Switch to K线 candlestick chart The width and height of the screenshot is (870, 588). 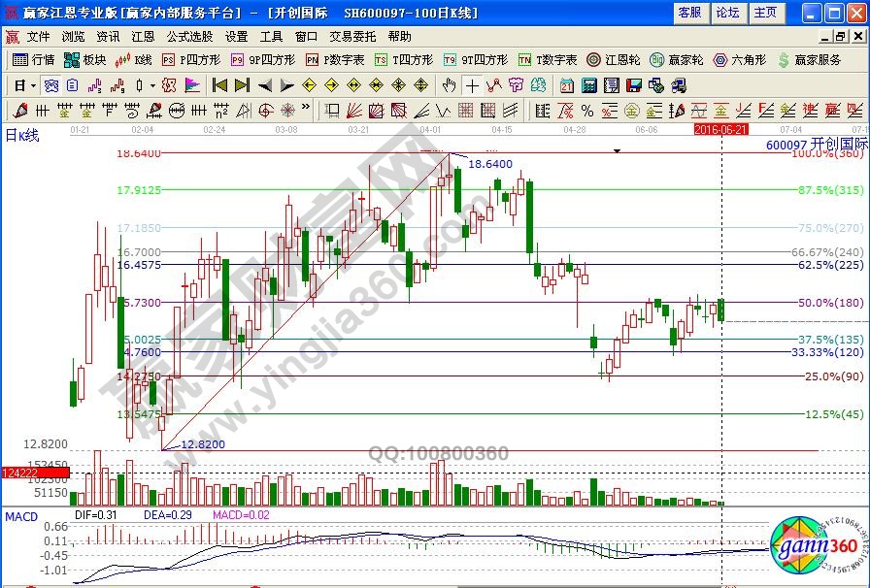[x=134, y=60]
